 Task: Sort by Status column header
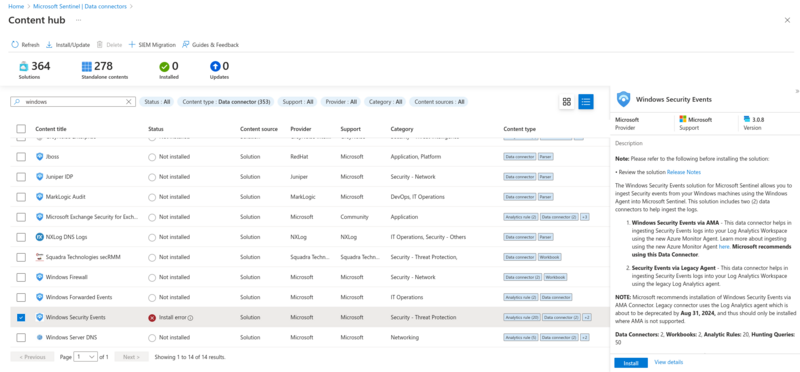156,129
